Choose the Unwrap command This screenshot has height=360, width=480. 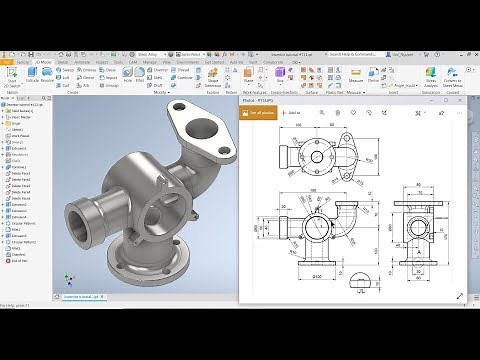click(109, 85)
